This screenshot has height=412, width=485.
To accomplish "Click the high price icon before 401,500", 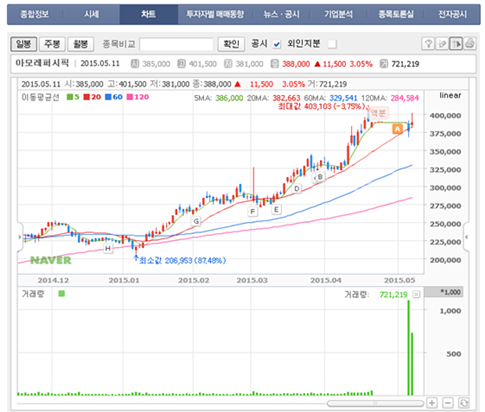I will click(181, 64).
